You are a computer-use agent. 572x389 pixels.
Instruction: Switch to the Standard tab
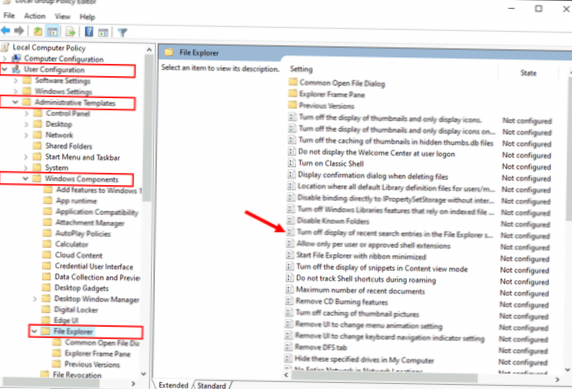coord(212,385)
